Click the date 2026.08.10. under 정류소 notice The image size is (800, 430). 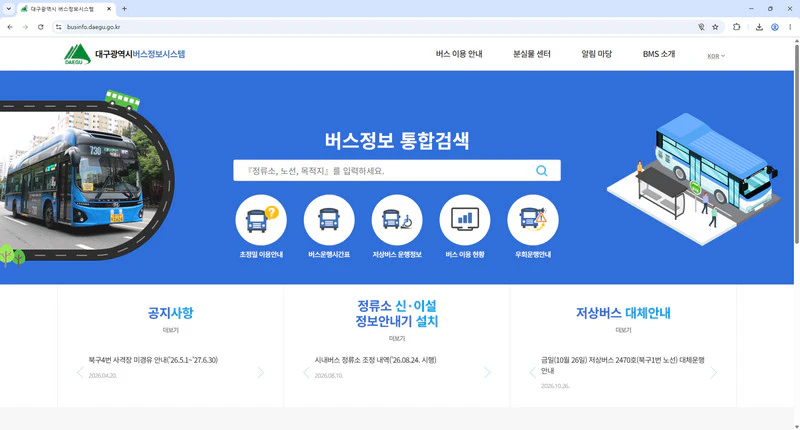[329, 375]
